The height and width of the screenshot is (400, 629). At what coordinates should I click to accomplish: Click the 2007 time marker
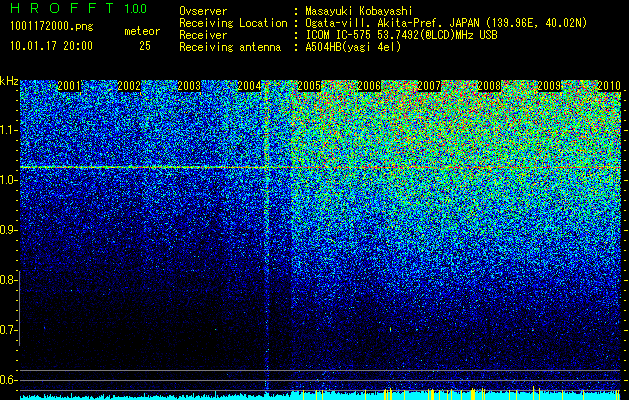coord(429,86)
